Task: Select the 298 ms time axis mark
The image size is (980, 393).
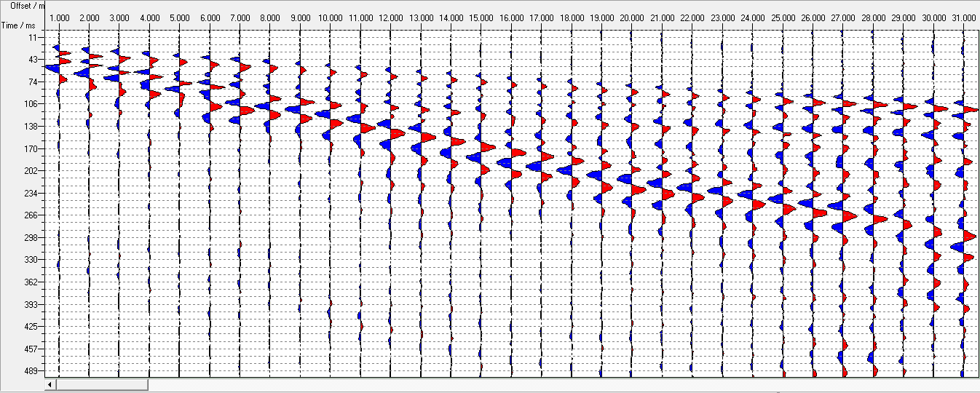Action: tap(32, 238)
